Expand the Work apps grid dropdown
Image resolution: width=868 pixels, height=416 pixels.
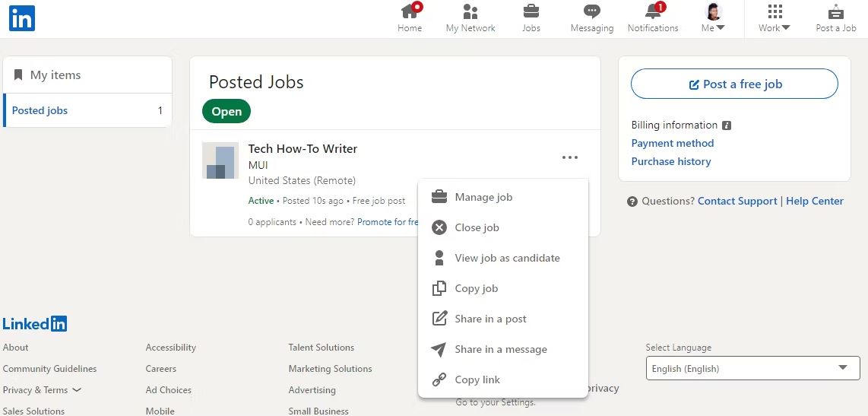tap(775, 18)
